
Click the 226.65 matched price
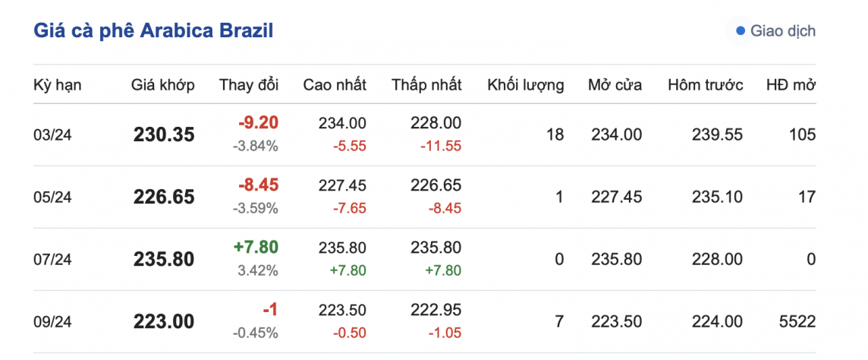pos(164,197)
